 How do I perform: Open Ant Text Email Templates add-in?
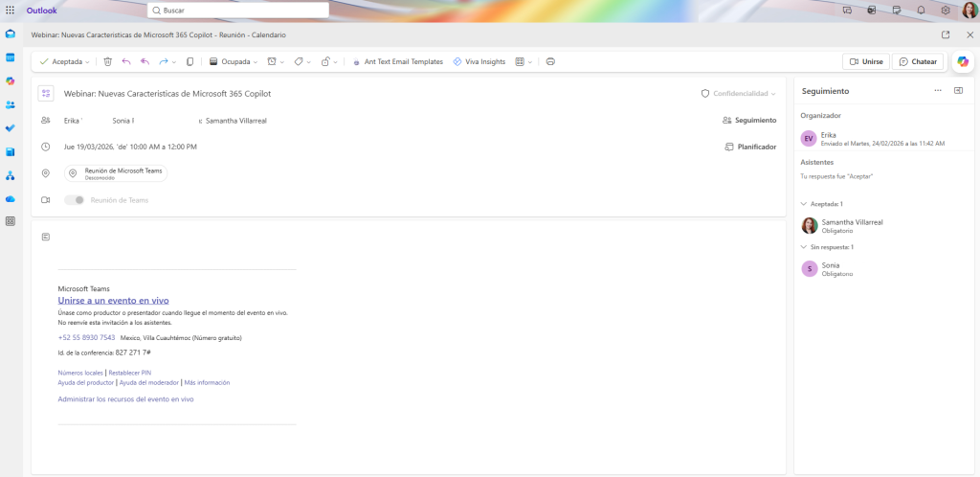click(x=397, y=61)
